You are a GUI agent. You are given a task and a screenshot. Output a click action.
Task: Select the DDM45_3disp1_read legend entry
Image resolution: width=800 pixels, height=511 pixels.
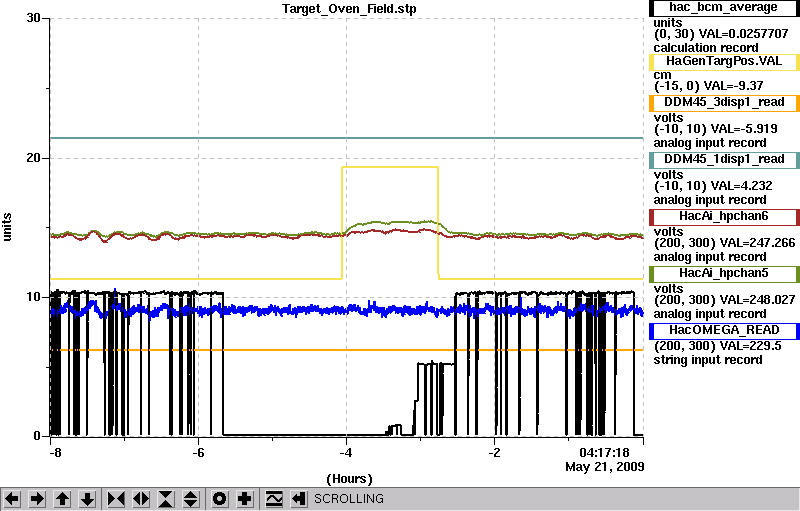pyautogui.click(x=724, y=103)
